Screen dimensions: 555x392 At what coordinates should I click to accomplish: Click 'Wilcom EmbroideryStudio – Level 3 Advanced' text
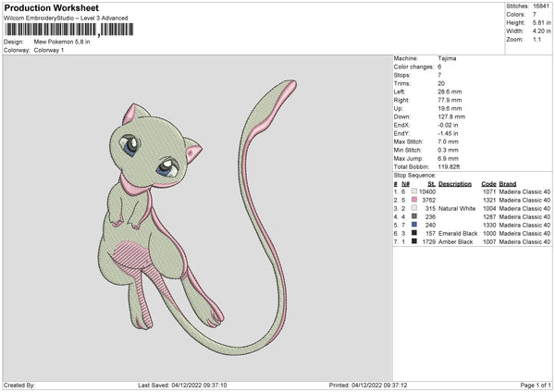pyautogui.click(x=66, y=18)
